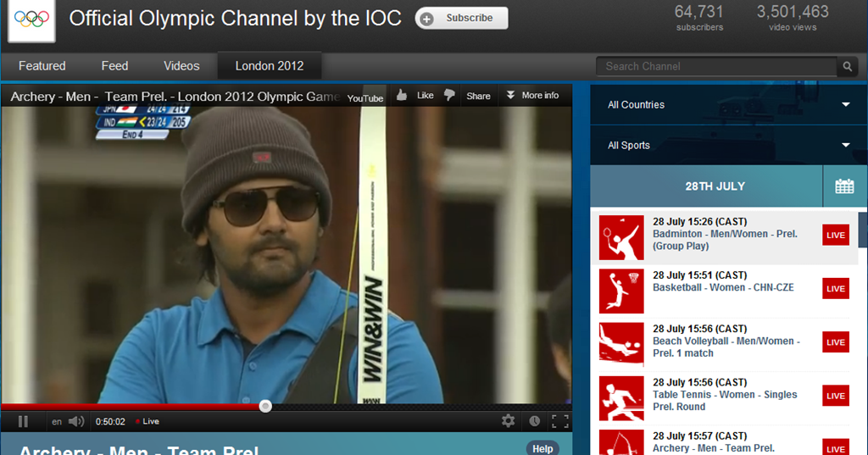Click the Beach Volleyball pictogram
Viewport: 868px width, 455px height.
(x=621, y=345)
